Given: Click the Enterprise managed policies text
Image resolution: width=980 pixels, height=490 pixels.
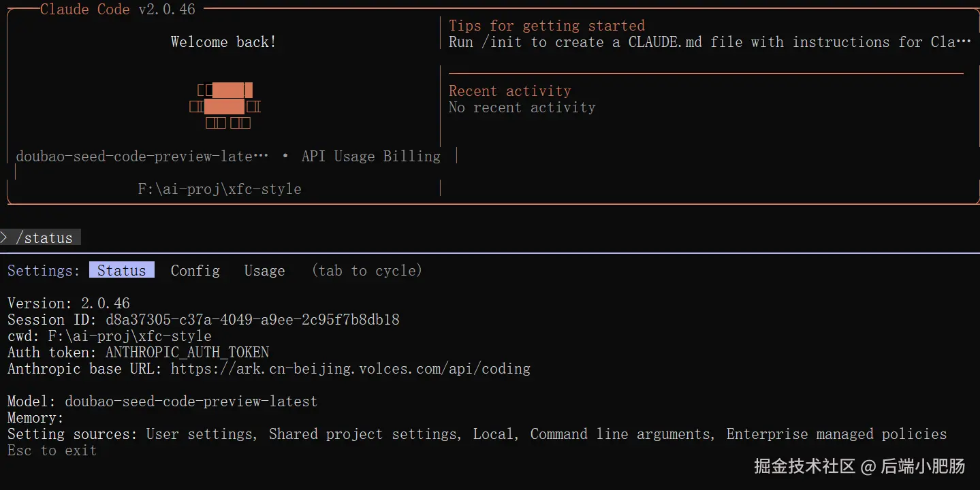Looking at the screenshot, I should click(836, 434).
